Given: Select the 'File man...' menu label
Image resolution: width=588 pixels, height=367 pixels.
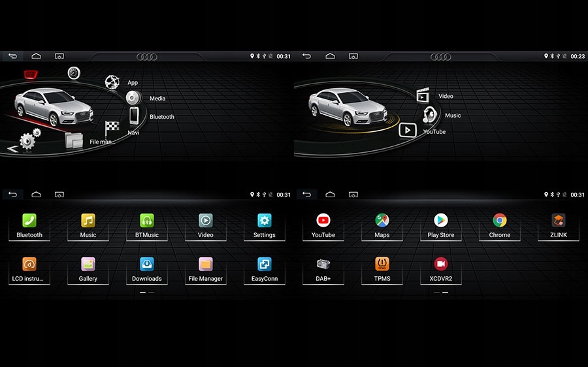Looking at the screenshot, I should 101,142.
